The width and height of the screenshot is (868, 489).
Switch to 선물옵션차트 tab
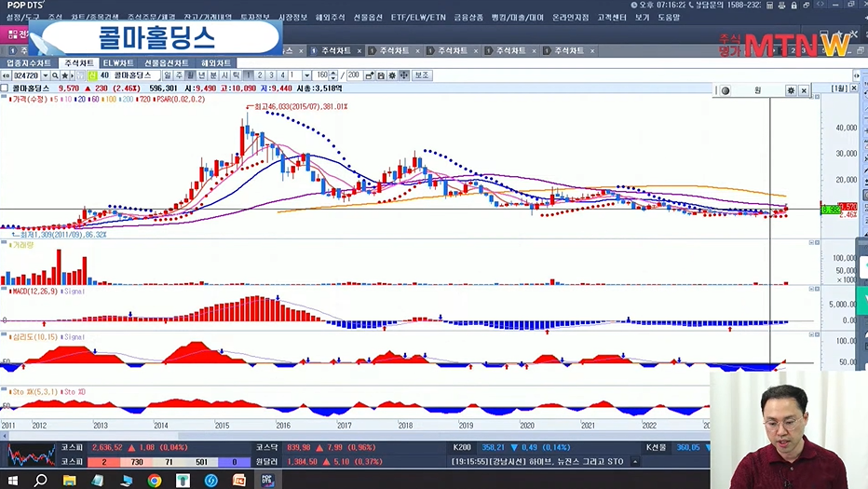[x=167, y=63]
